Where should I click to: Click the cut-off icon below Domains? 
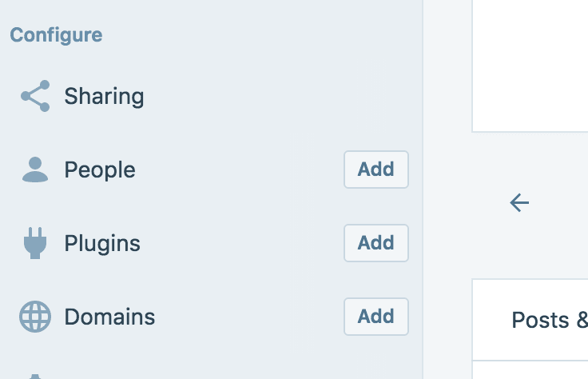coord(35,376)
